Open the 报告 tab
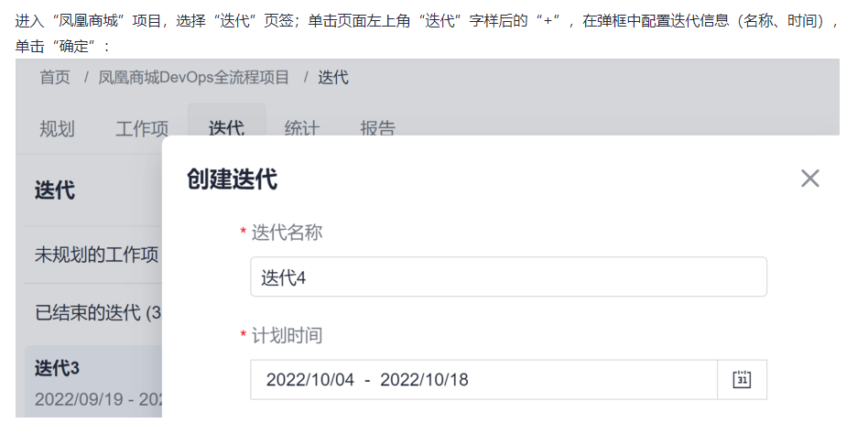This screenshot has height=434, width=868. [377, 129]
